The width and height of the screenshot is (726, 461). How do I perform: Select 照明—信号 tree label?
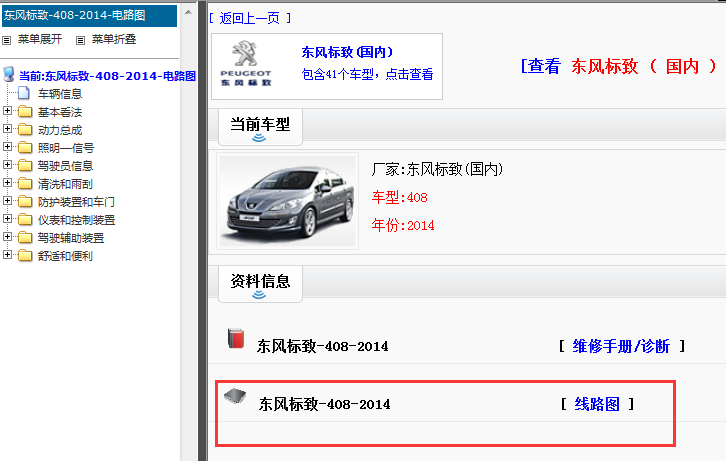click(66, 148)
